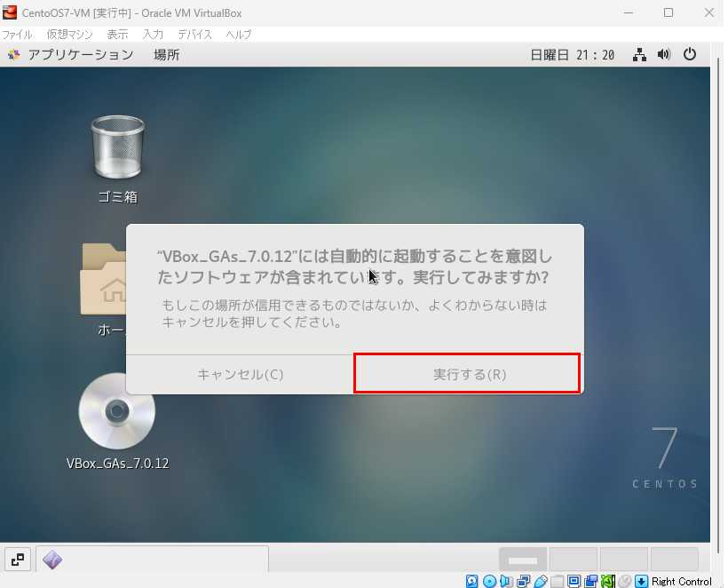Open the デバイス menu in VirtualBox
The image size is (728, 588).
(x=194, y=35)
